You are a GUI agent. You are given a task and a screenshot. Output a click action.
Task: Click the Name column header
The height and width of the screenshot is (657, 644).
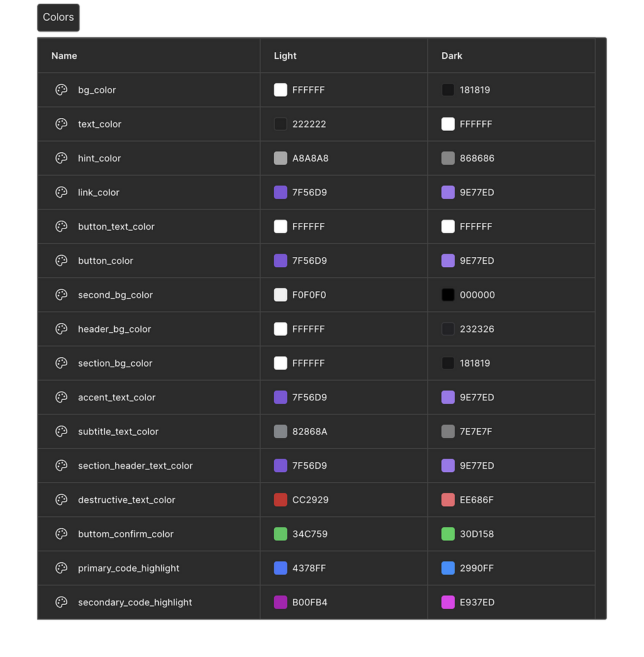(x=64, y=56)
